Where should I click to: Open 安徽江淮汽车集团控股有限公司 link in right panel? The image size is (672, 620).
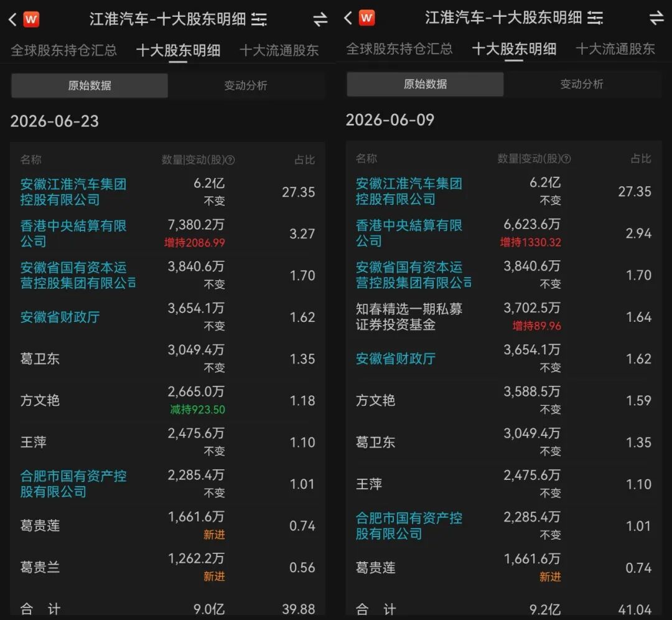pos(409,191)
